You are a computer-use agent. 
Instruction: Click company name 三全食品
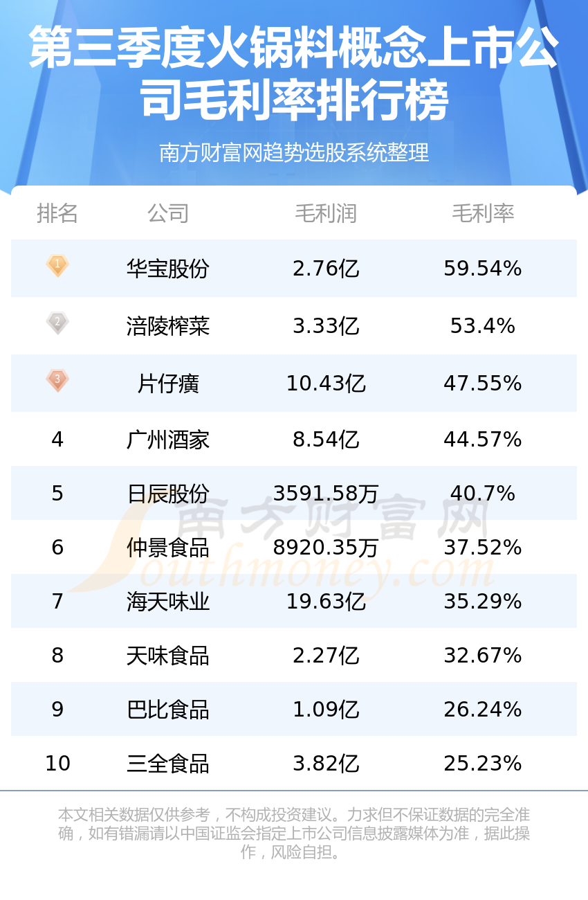click(168, 764)
